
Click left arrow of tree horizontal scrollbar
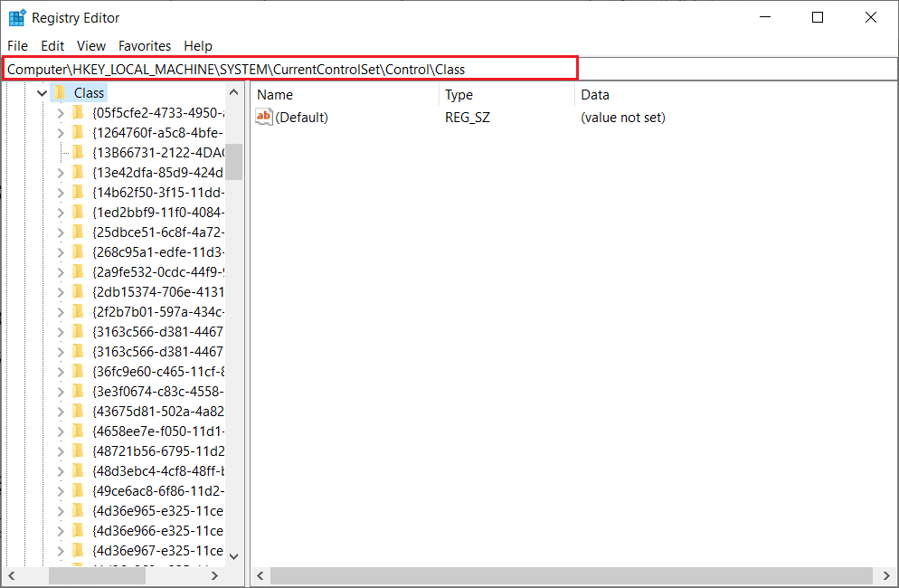click(11, 575)
